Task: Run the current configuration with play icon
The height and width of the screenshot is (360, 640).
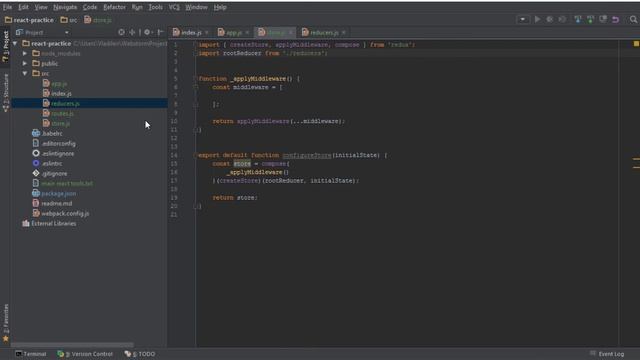Action: click(x=538, y=19)
